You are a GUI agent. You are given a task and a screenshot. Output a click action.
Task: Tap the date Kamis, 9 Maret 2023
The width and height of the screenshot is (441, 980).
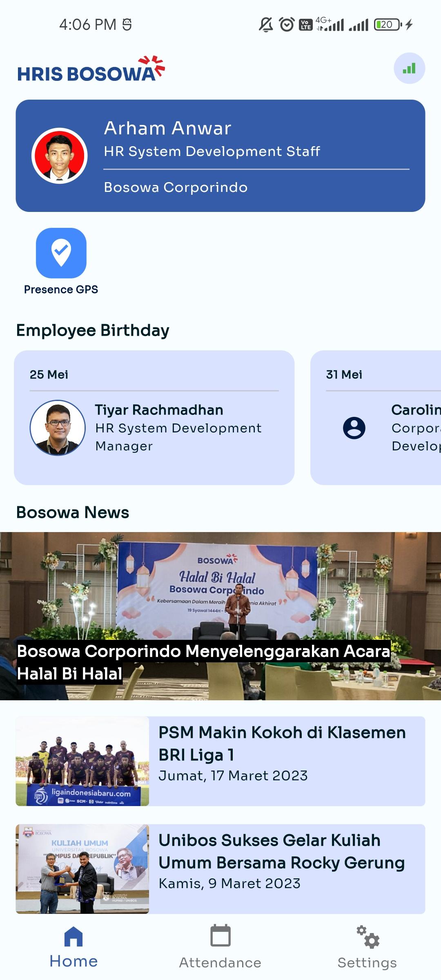pos(229,884)
